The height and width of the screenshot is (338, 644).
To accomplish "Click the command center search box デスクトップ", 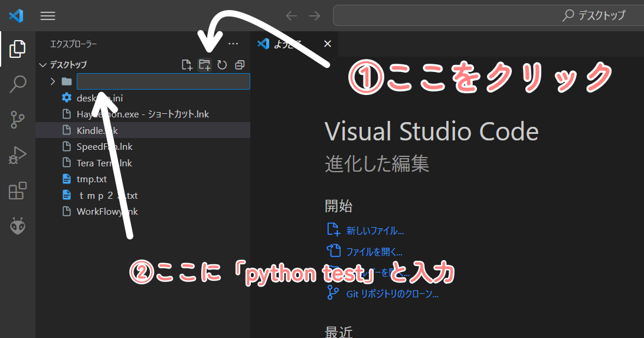I will 488,15.
